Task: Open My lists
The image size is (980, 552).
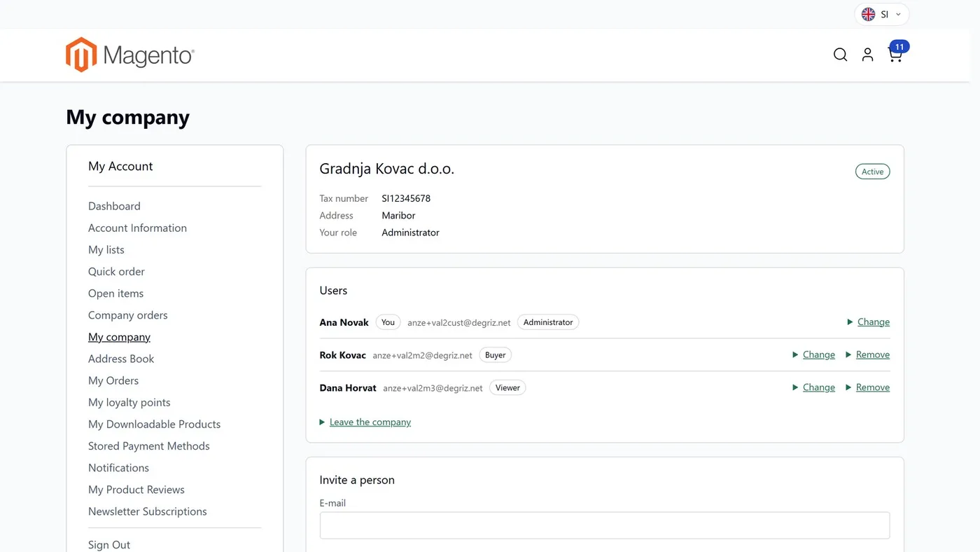Action: point(106,249)
